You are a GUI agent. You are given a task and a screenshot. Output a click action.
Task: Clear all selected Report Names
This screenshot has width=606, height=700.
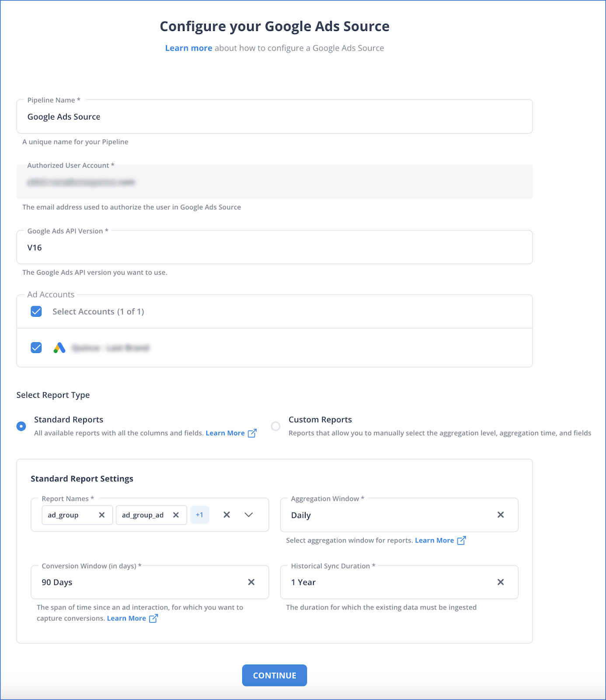226,515
